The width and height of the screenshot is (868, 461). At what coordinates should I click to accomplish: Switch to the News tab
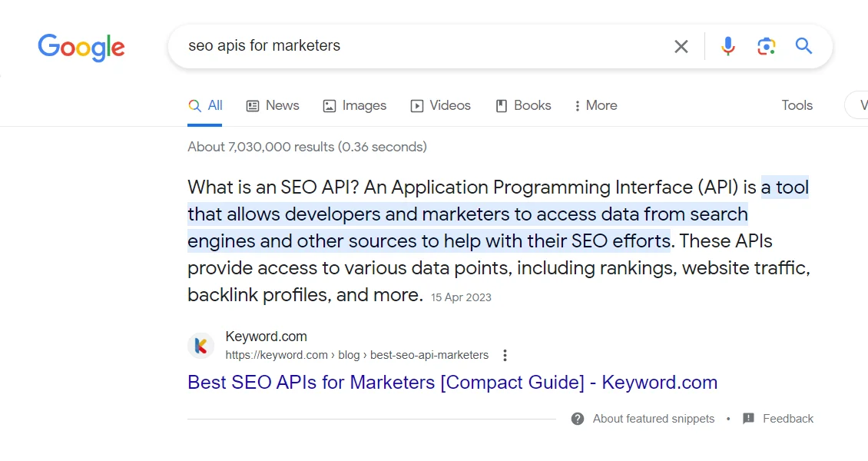click(x=272, y=105)
